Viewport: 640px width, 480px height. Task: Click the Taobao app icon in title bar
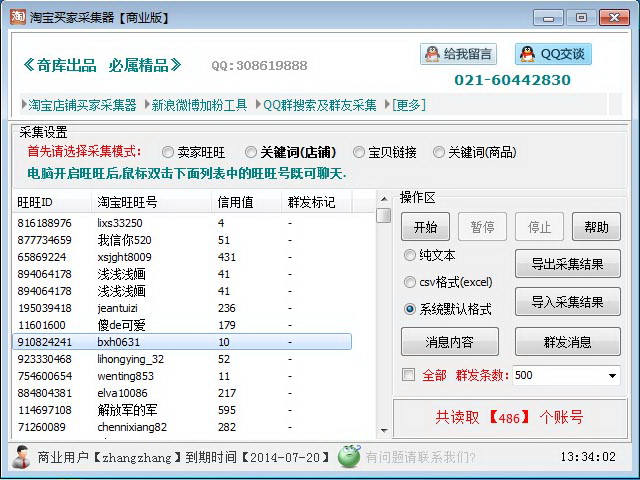[18, 17]
